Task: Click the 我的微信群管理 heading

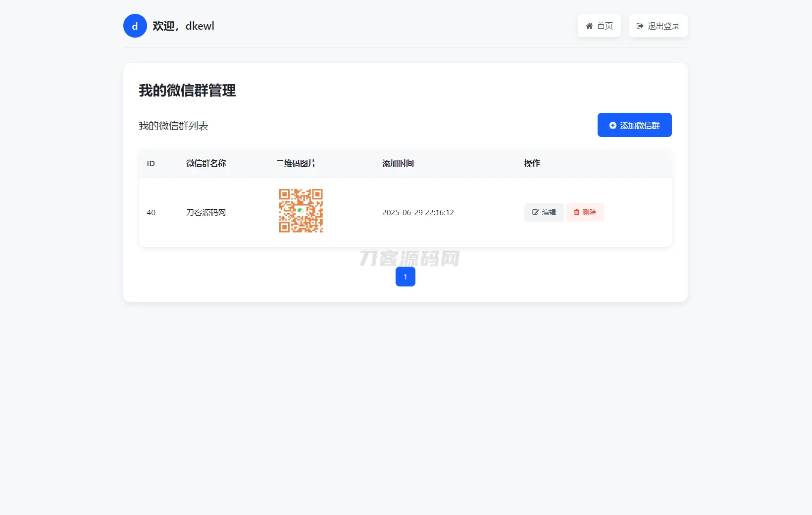Action: [187, 91]
